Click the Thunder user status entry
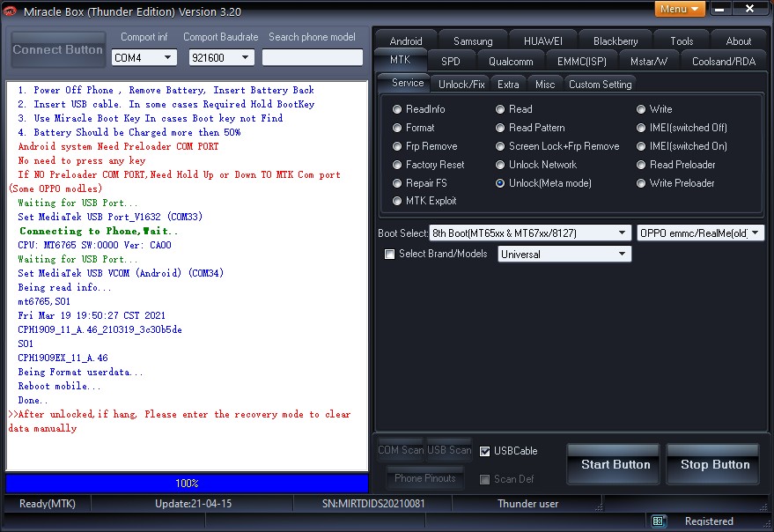 527,504
